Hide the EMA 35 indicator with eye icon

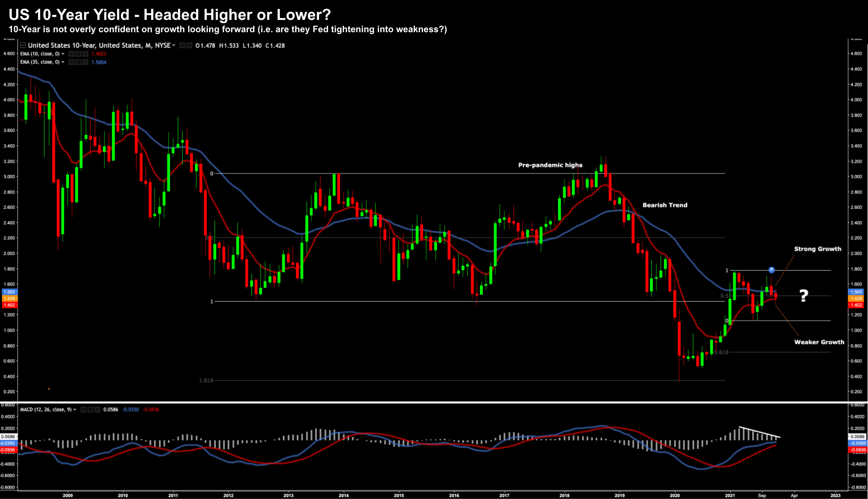coord(72,62)
